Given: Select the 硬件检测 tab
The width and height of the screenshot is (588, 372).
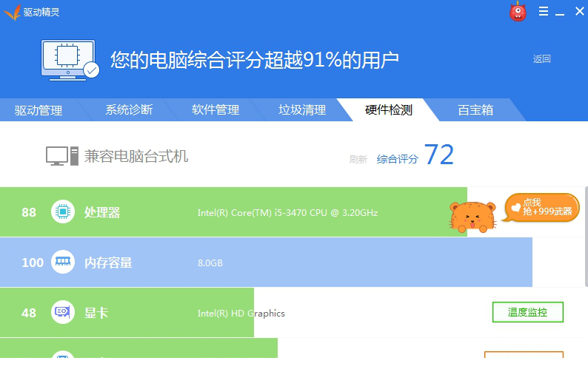Looking at the screenshot, I should 389,109.
